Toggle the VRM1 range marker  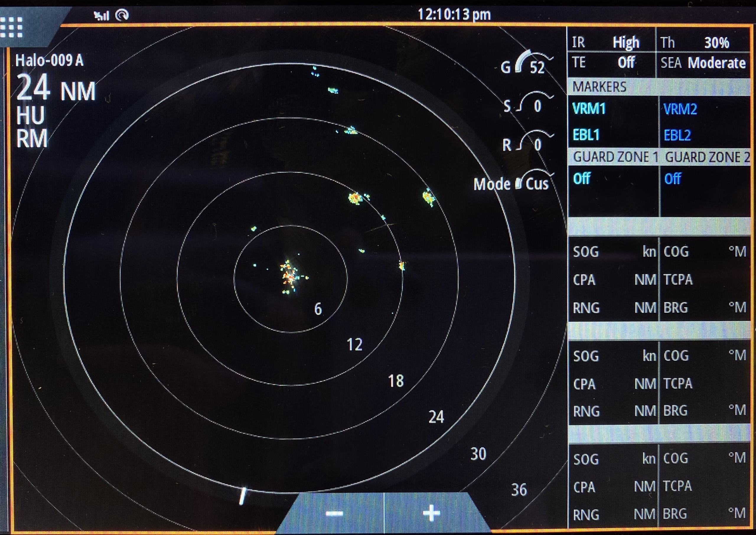(x=589, y=109)
